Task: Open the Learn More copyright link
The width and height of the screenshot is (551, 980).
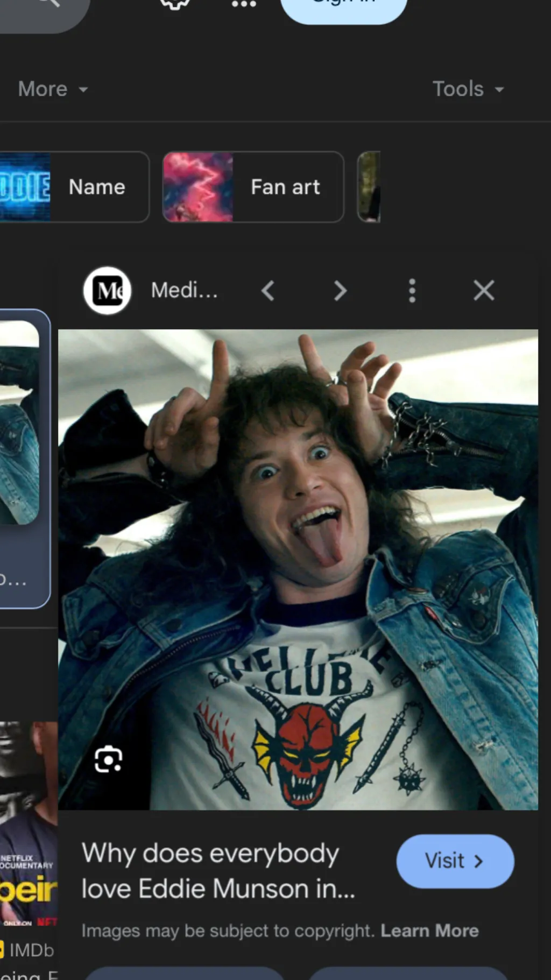Action: [x=429, y=930]
